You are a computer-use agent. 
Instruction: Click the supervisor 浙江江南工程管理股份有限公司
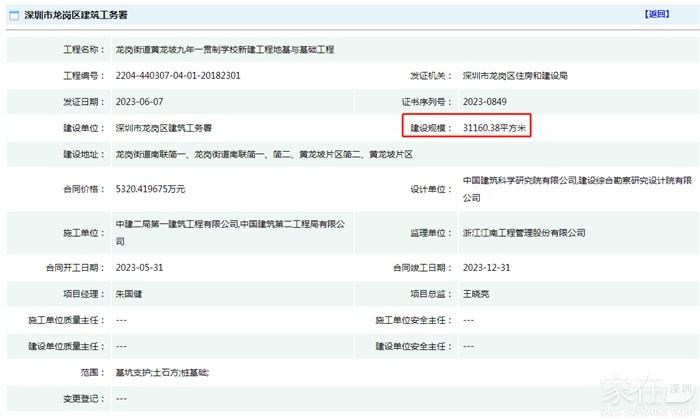(x=525, y=233)
